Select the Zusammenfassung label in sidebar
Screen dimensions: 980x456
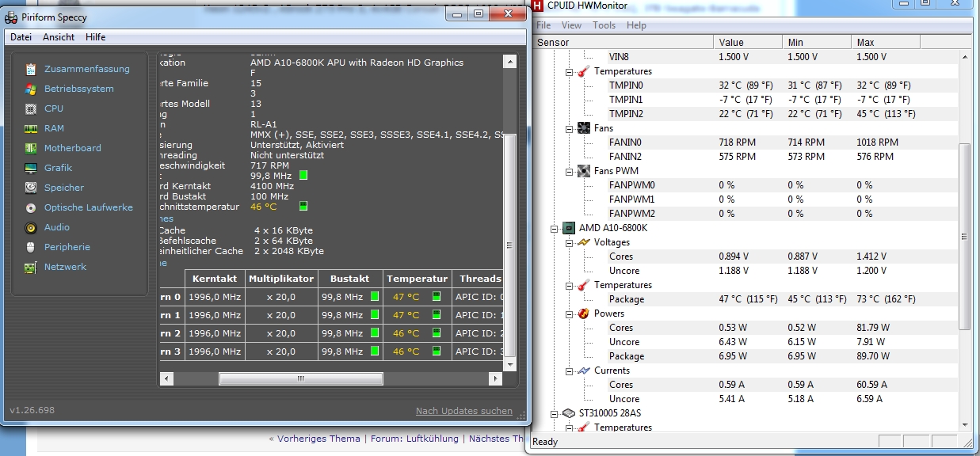click(x=87, y=69)
